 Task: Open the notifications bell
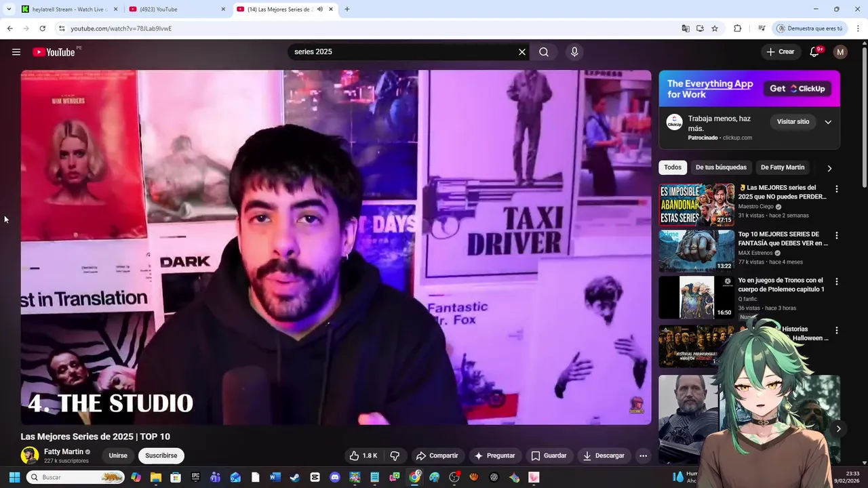(x=814, y=52)
